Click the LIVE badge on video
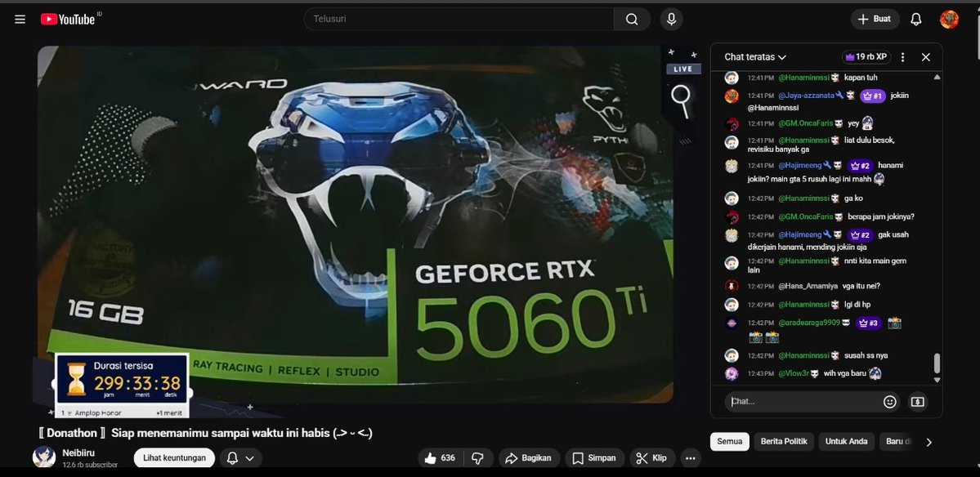The width and height of the screenshot is (980, 477). [x=682, y=69]
